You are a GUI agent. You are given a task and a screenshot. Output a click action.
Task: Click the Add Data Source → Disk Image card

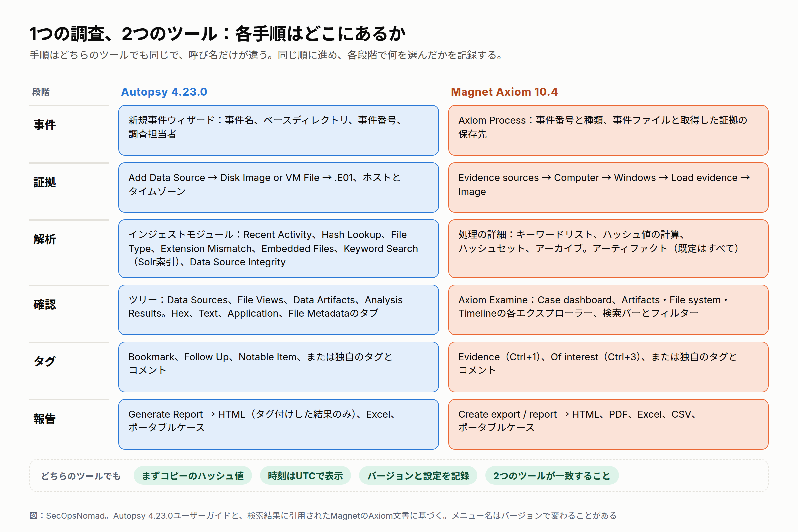278,188
